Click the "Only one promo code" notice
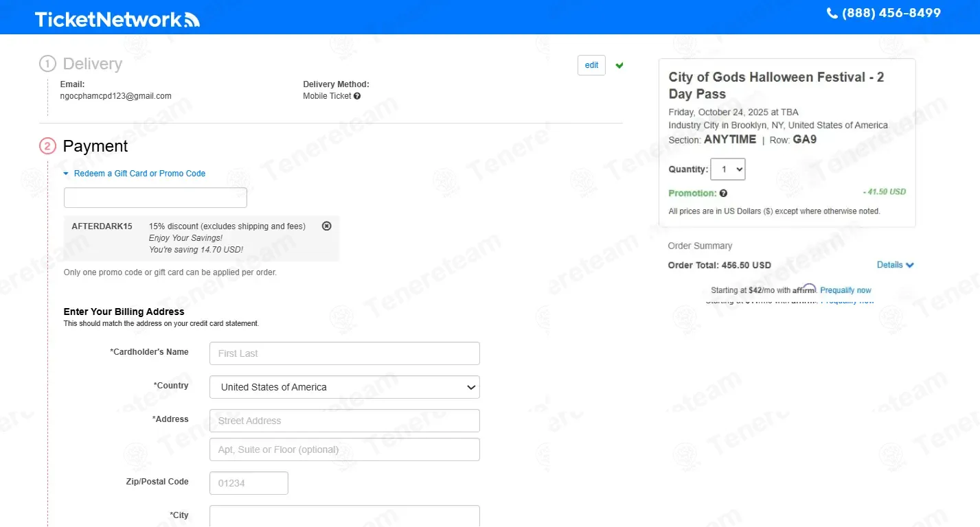Screen dimensions: 980x527 coord(170,272)
